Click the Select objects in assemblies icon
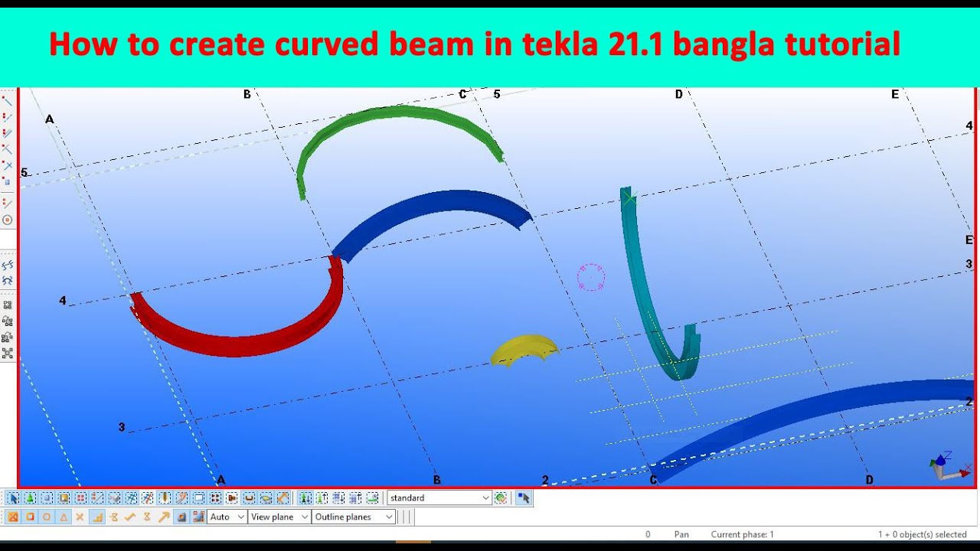The width and height of the screenshot is (980, 551). click(355, 497)
